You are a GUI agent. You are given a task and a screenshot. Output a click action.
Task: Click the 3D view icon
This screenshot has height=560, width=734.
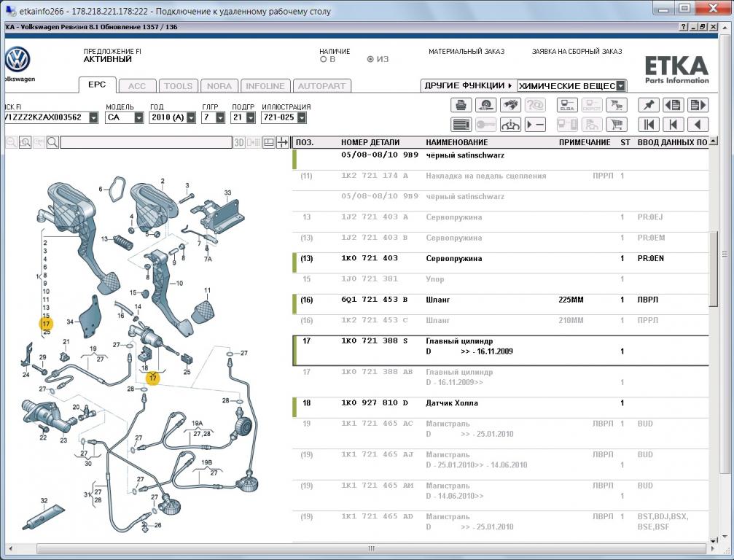pos(239,142)
